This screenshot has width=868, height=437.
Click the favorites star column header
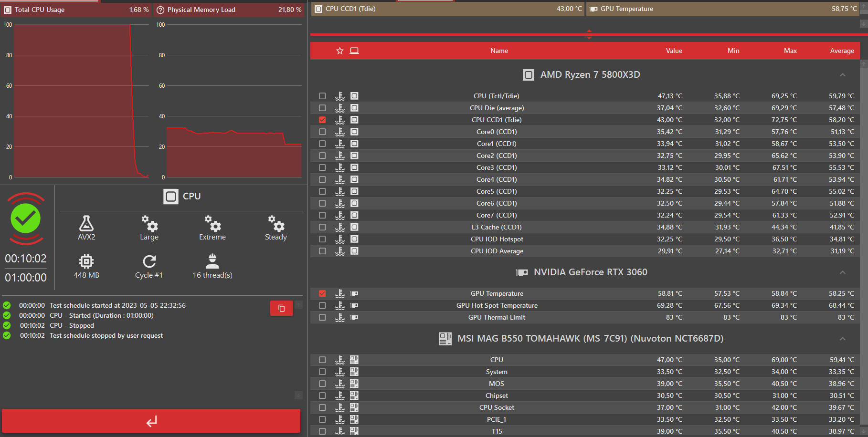tap(340, 51)
